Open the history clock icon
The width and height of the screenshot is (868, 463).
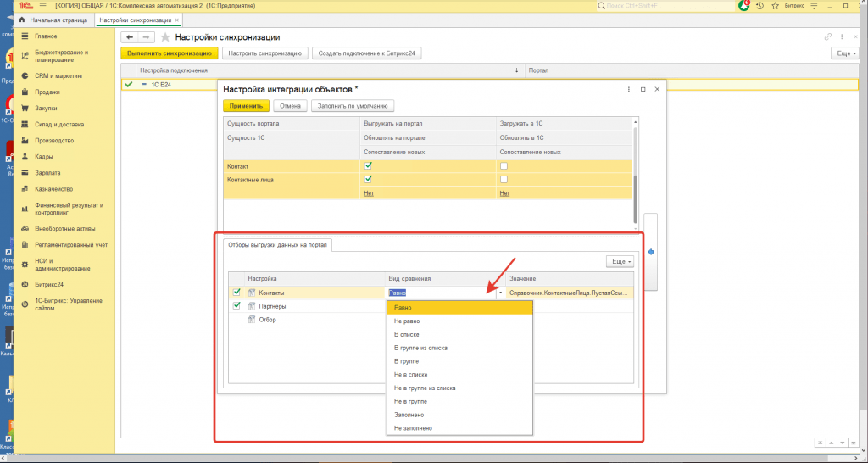pyautogui.click(x=760, y=5)
